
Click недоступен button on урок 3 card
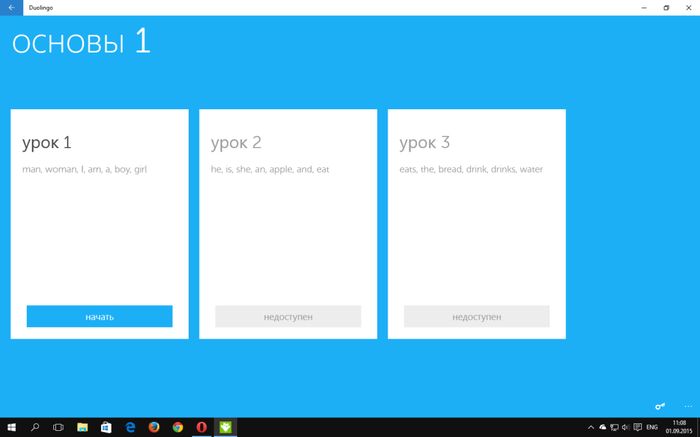477,316
